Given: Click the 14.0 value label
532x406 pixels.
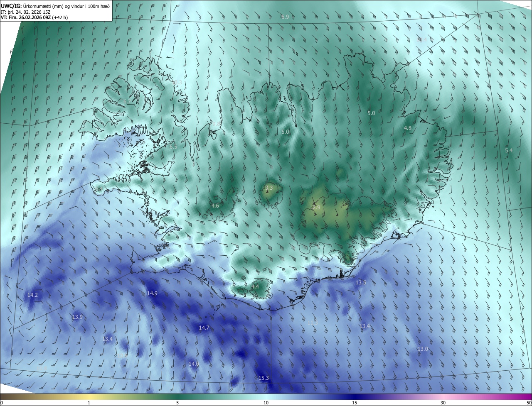Looking at the screenshot, I should click(194, 364).
